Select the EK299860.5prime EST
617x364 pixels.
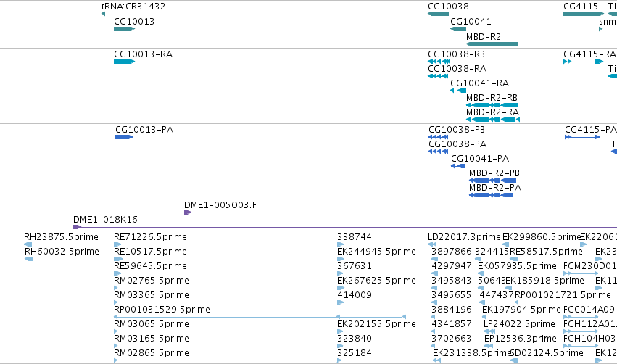coord(506,244)
